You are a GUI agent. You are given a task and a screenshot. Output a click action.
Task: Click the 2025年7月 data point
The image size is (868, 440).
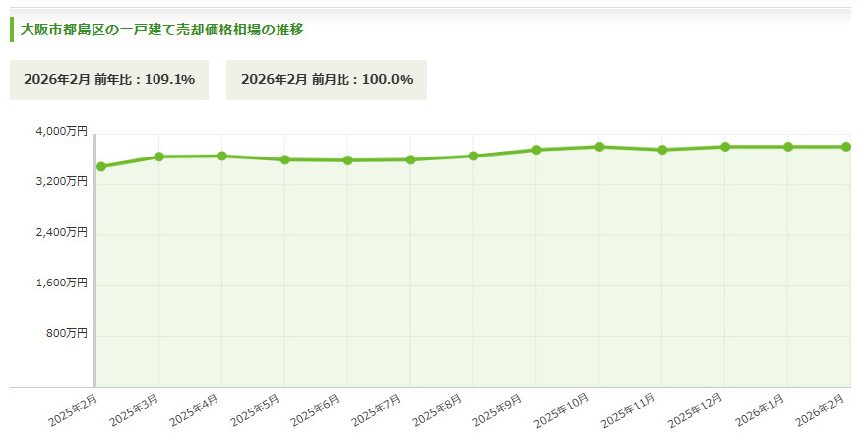point(410,159)
